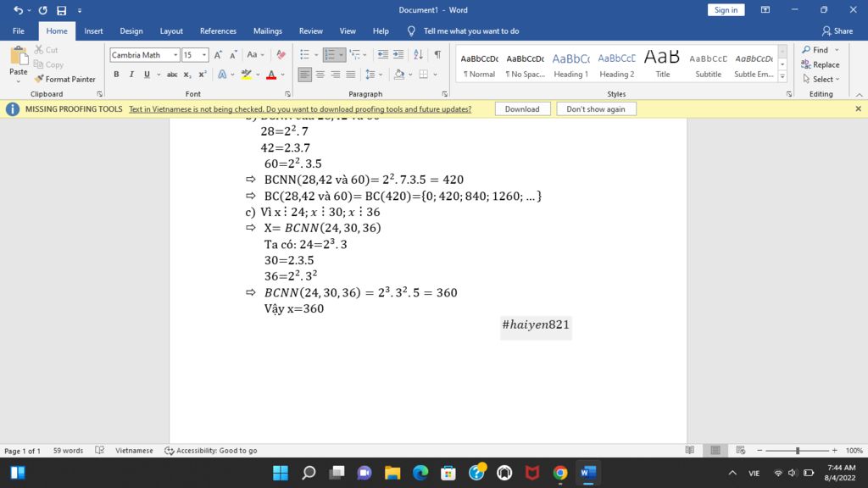868x488 pixels.
Task: Adjust the zoom slider handle
Action: coord(798,451)
